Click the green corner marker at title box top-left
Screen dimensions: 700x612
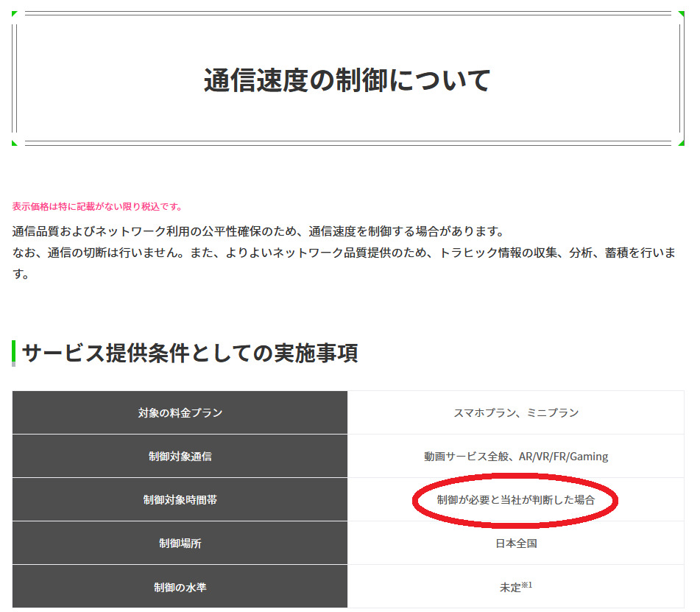15,13
